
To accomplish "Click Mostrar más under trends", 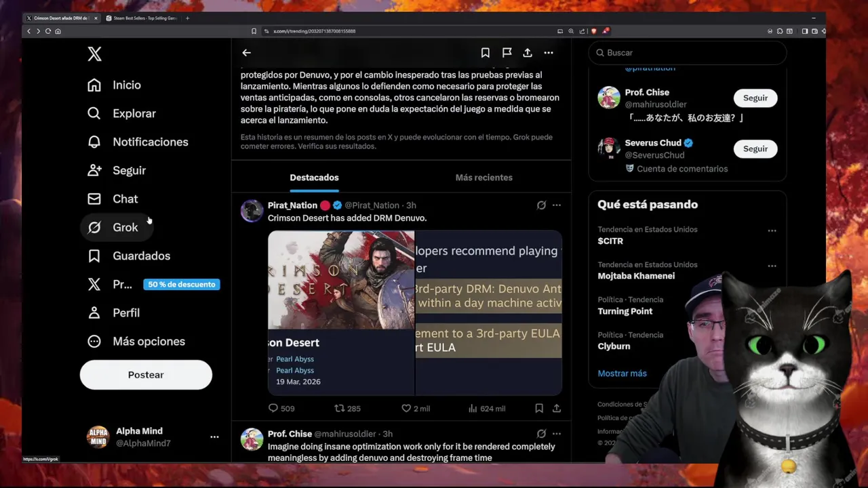I will [622, 373].
